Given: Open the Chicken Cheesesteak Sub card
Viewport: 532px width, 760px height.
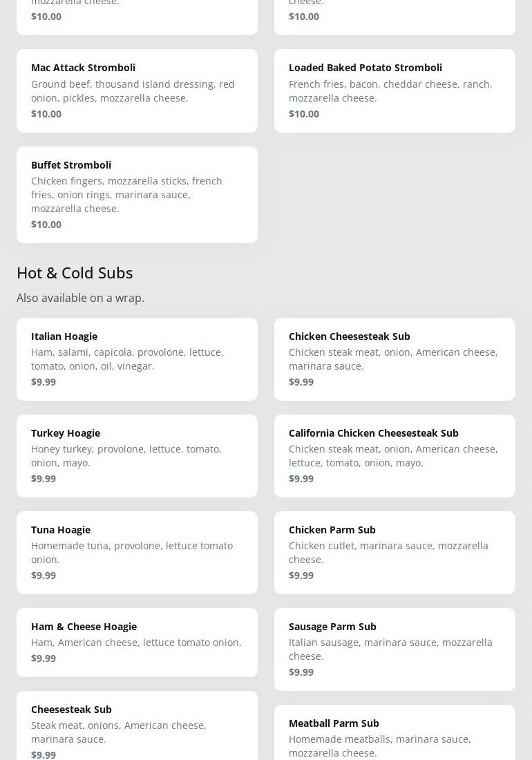Looking at the screenshot, I should click(395, 359).
